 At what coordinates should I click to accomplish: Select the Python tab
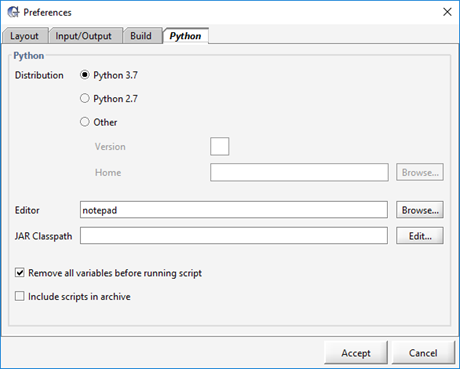tap(185, 36)
